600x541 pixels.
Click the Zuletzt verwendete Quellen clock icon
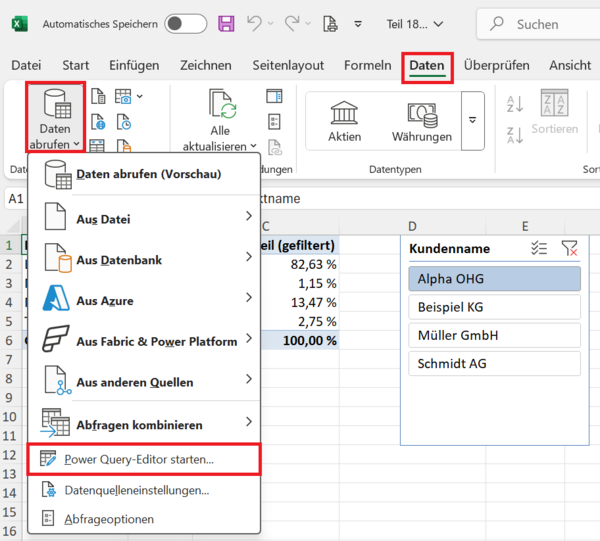(x=124, y=122)
